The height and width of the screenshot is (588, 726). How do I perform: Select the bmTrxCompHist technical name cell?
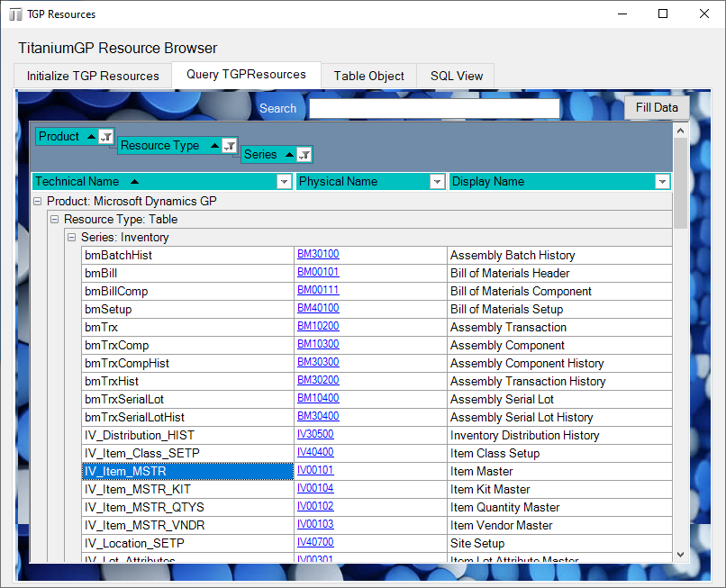187,364
